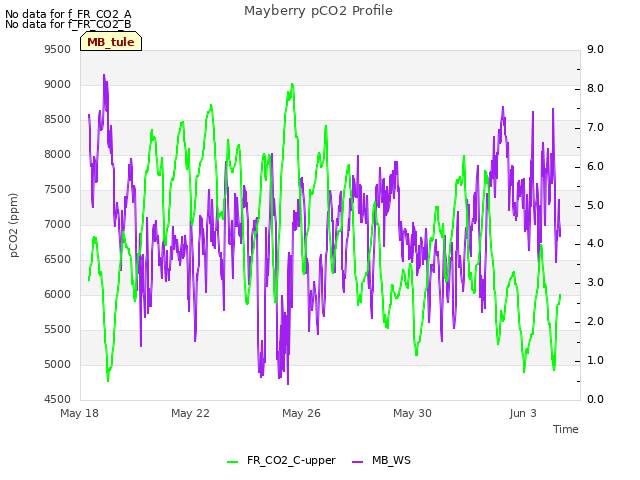640x480 pixels.
Task: Click the 7.0 right axis value
Action: (595, 127)
